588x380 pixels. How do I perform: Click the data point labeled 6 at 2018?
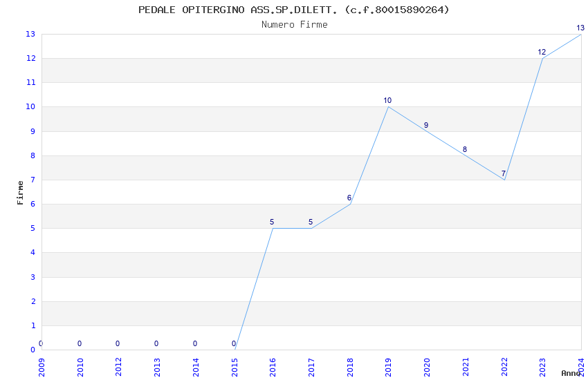pos(350,204)
